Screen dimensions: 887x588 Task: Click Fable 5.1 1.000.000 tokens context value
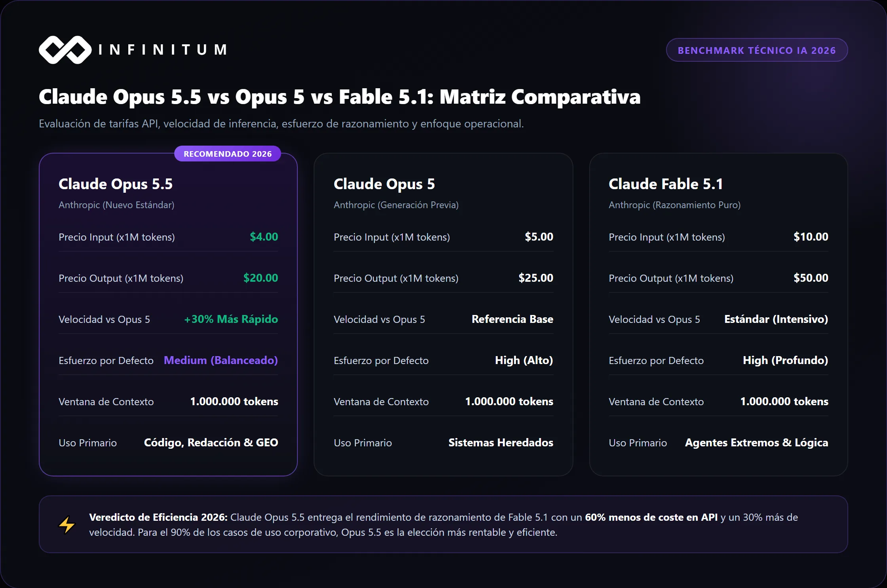pos(784,401)
